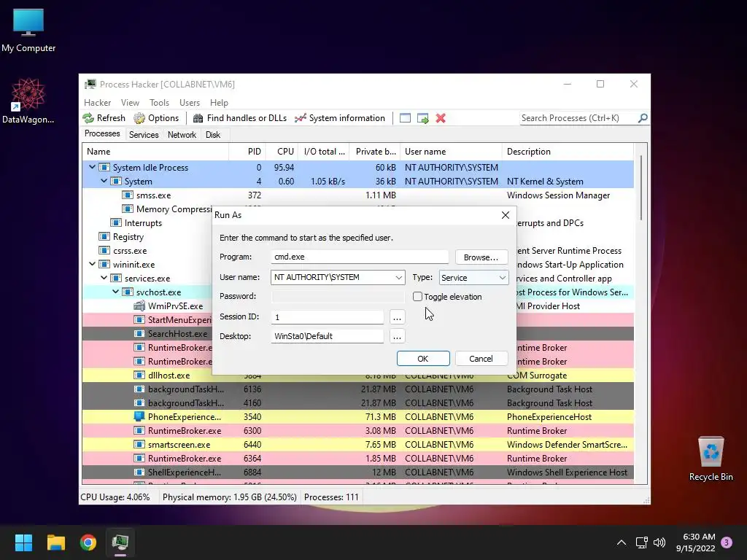
Task: Select Registry process icon
Action: 104,237
